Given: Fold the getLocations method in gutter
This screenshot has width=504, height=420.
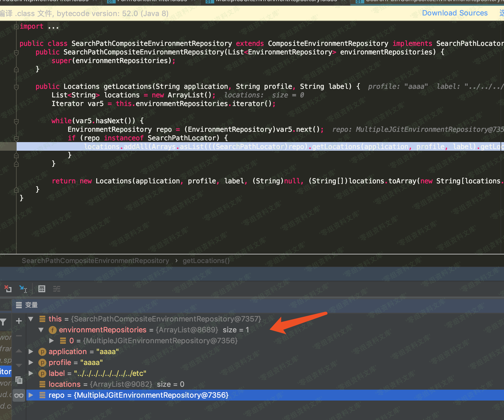Looking at the screenshot, I should point(16,87).
